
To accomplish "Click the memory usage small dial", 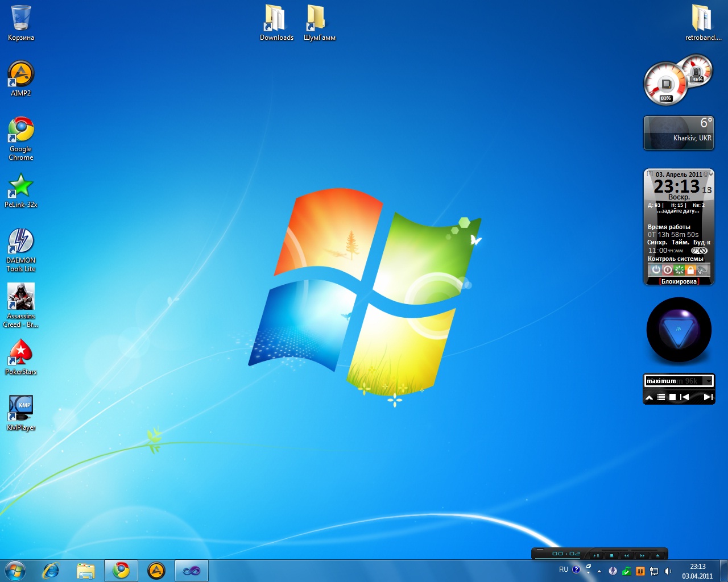I will pos(696,70).
